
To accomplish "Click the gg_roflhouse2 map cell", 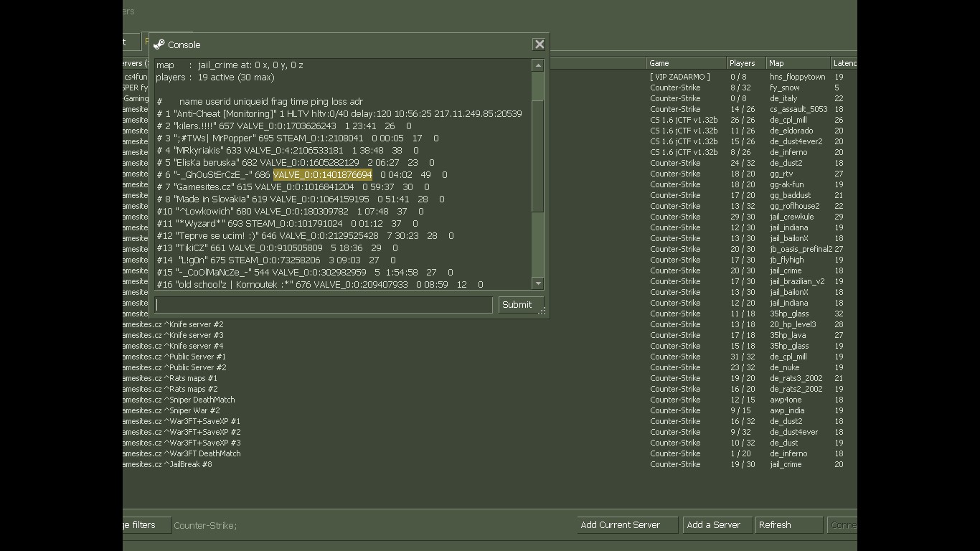I will pyautogui.click(x=795, y=206).
